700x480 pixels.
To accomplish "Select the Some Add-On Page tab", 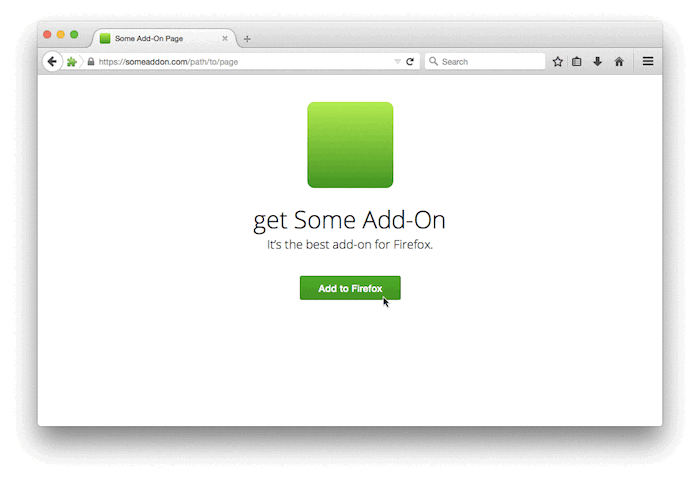I will tap(163, 38).
